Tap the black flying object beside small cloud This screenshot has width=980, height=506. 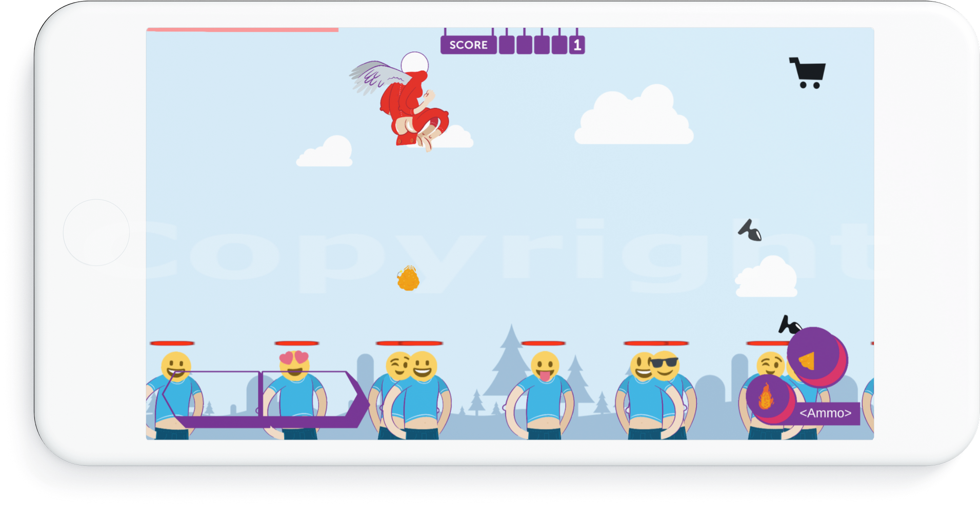(x=750, y=231)
